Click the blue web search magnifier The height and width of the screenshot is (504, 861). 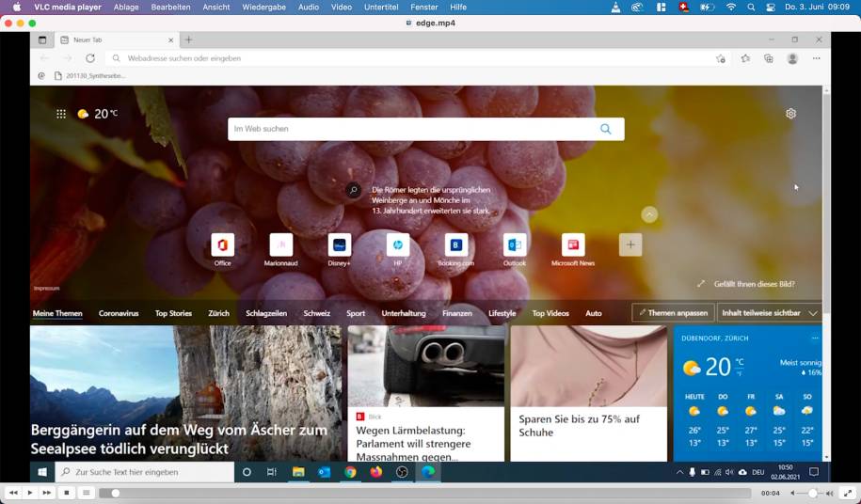605,129
